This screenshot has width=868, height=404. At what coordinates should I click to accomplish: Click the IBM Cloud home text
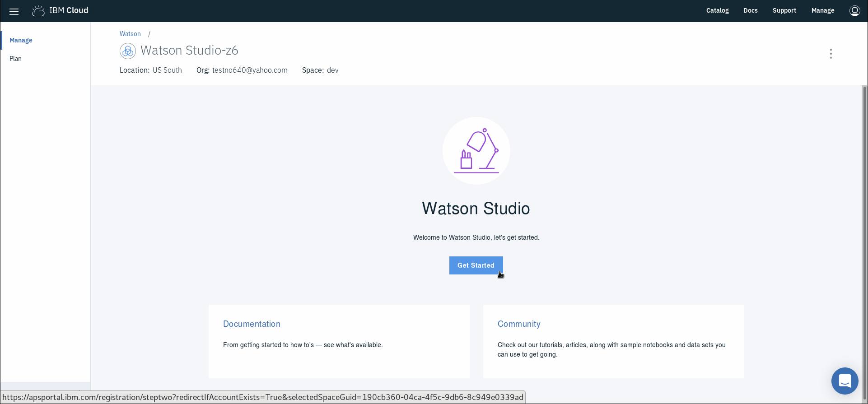tap(69, 10)
